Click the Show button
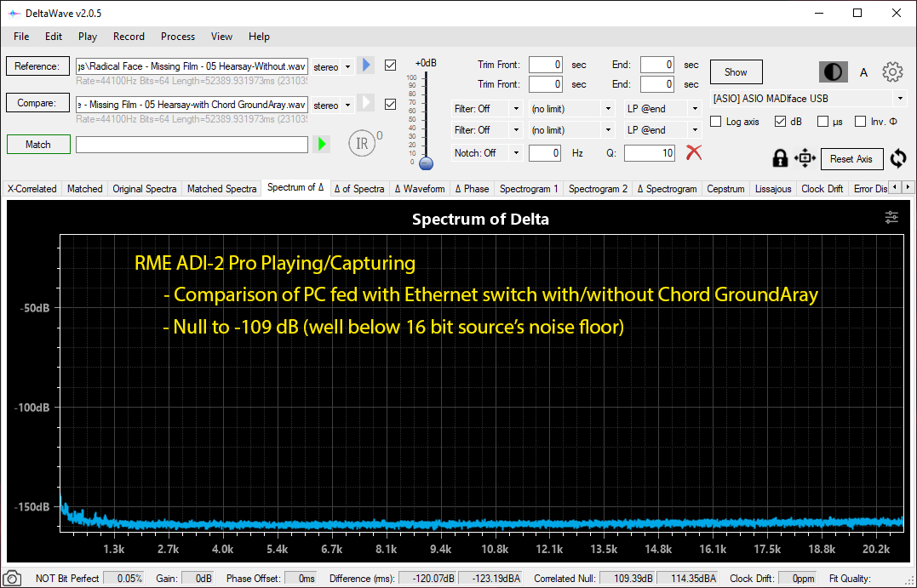The width and height of the screenshot is (917, 588). [736, 72]
